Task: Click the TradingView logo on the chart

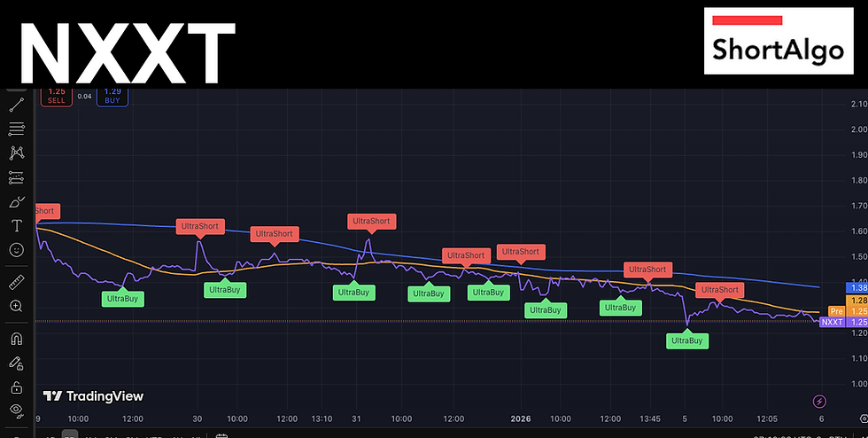Action: coord(94,396)
